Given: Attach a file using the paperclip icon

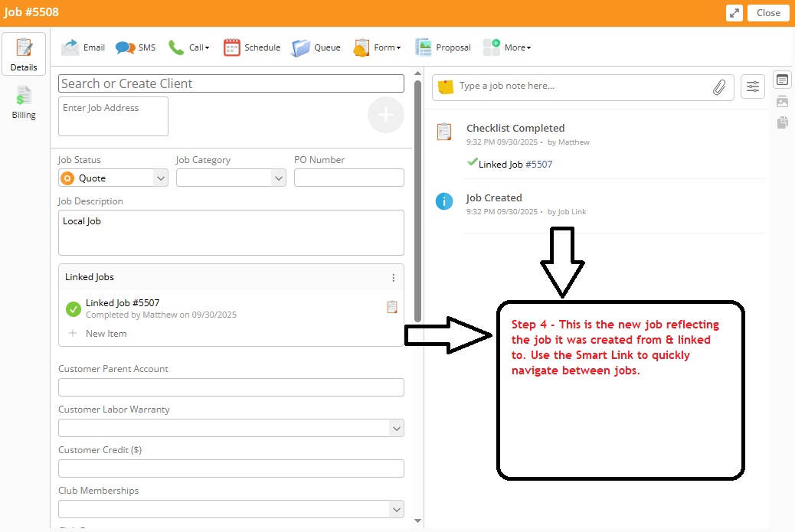Looking at the screenshot, I should point(719,86).
